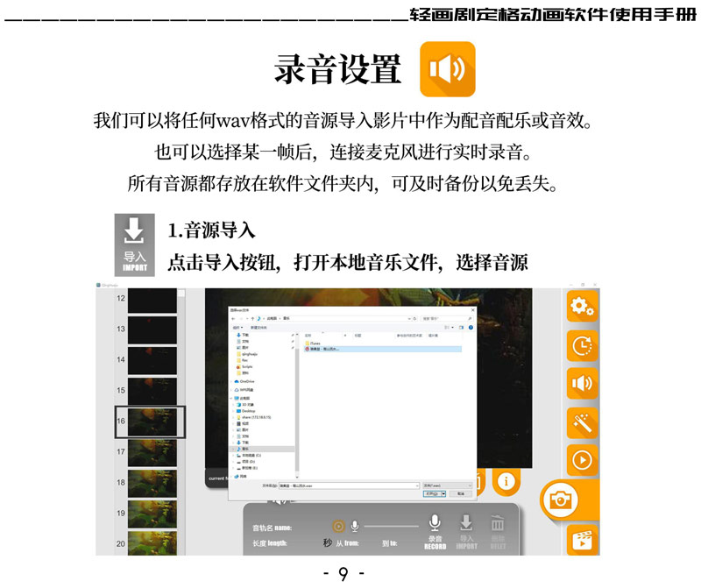Select the orange circular audio track toggle
701x588 pixels.
pos(338,526)
